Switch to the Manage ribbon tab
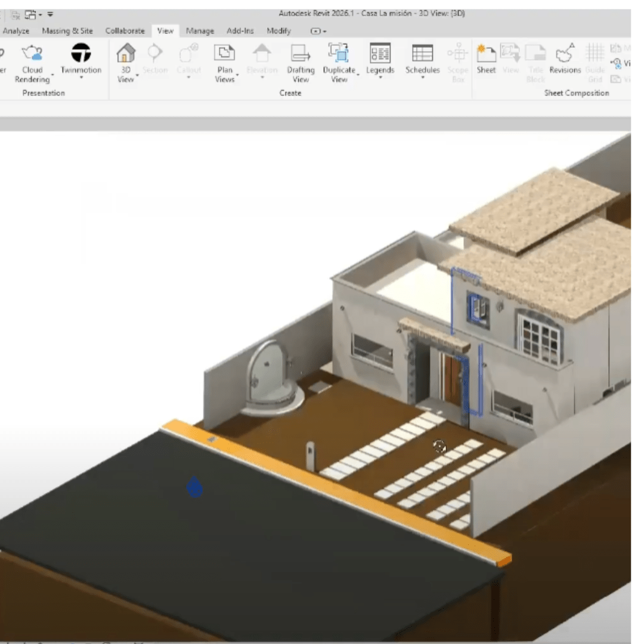This screenshot has height=644, width=644. 200,31
